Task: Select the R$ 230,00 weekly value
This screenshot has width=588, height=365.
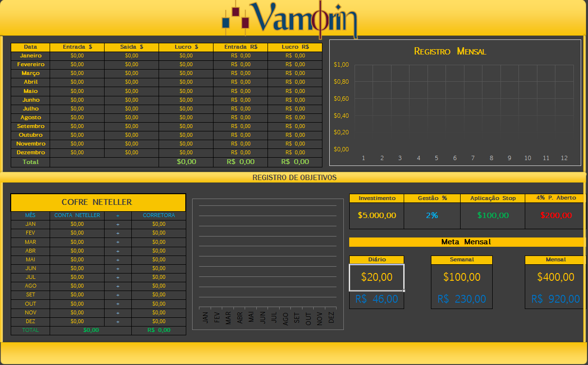Action: click(x=462, y=299)
